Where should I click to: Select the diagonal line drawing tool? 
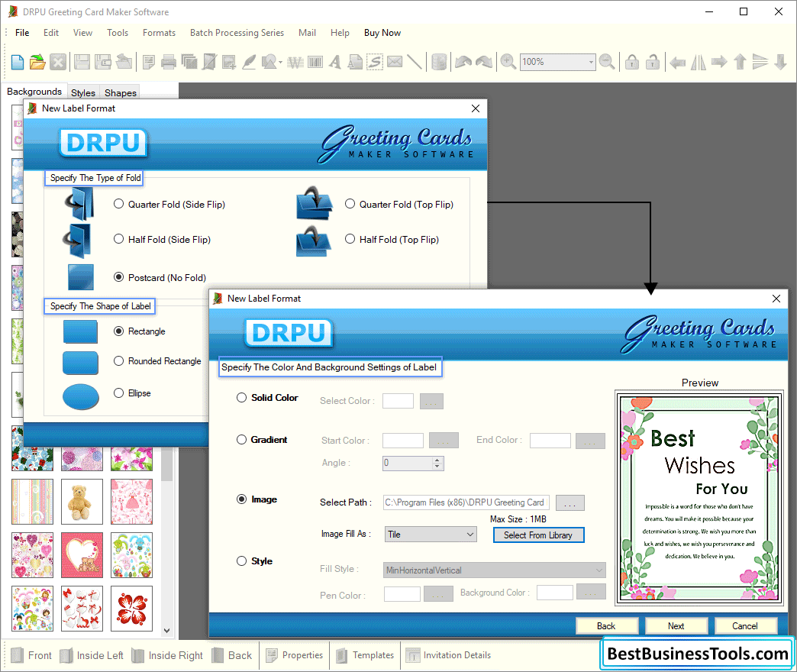click(415, 62)
